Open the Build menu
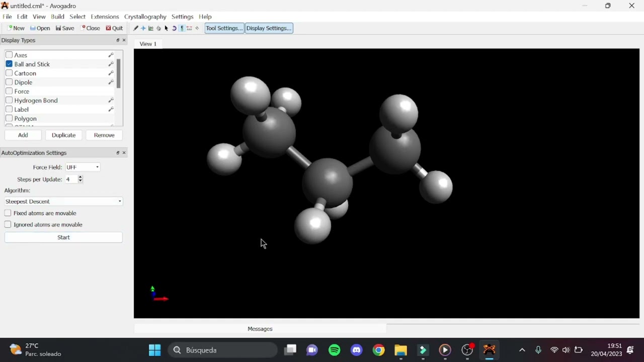Image resolution: width=644 pixels, height=362 pixels. point(57,17)
